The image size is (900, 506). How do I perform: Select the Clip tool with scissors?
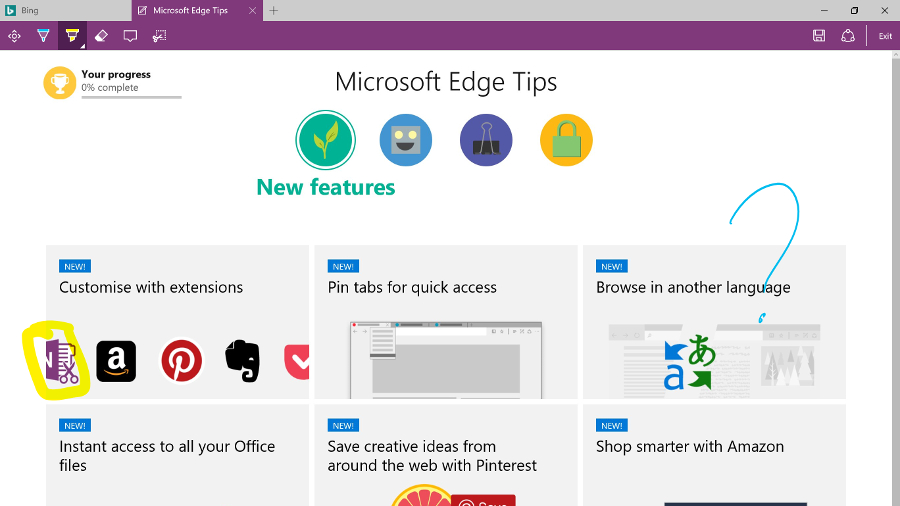[160, 36]
